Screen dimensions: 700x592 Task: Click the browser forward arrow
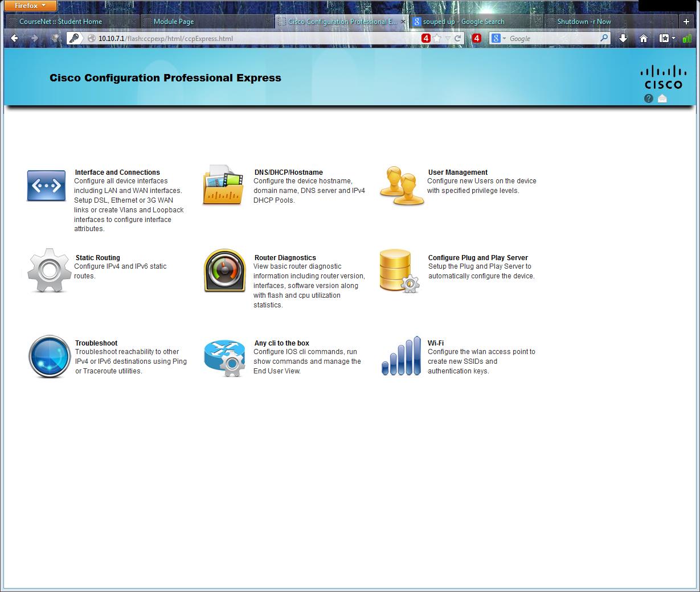(34, 38)
